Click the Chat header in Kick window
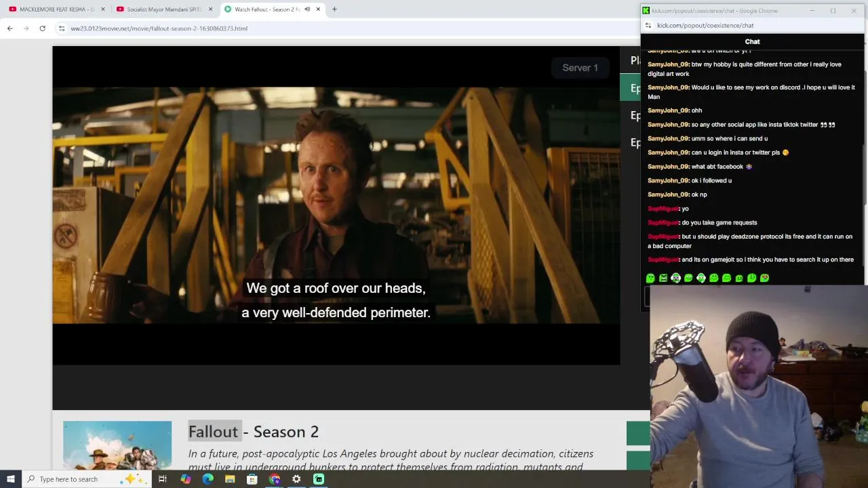 752,41
